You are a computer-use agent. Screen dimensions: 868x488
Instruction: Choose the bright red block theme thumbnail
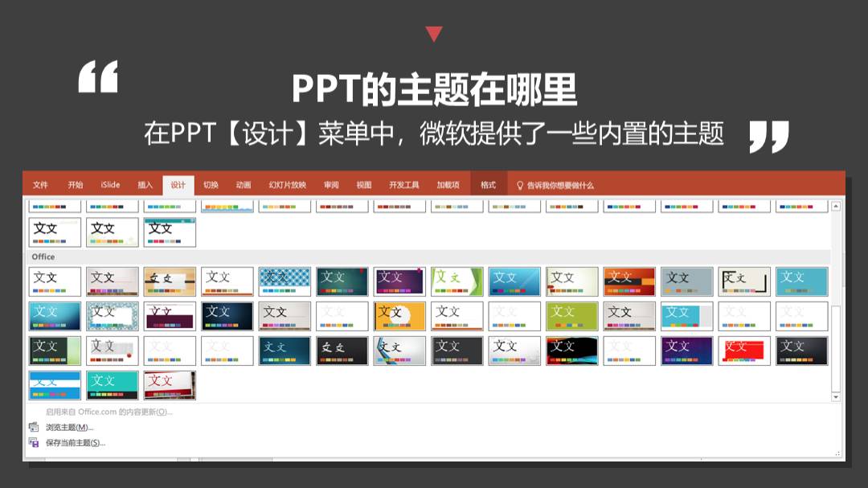pos(744,351)
